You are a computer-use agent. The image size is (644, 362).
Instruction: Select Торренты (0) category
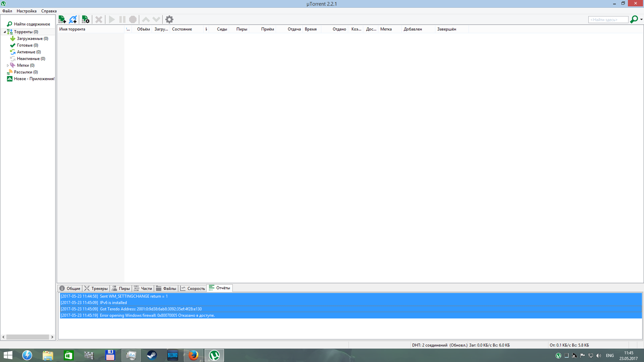(26, 32)
